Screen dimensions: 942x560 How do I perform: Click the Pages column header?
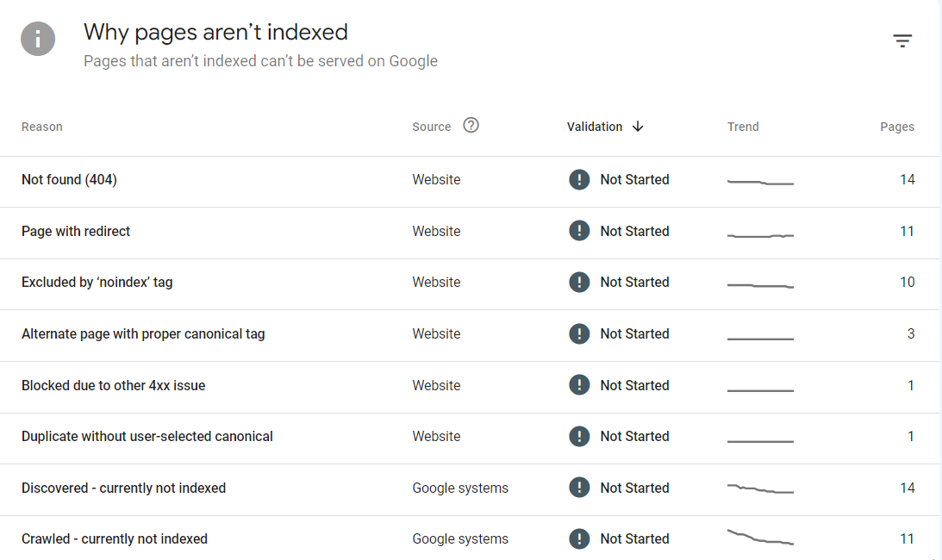pyautogui.click(x=896, y=127)
